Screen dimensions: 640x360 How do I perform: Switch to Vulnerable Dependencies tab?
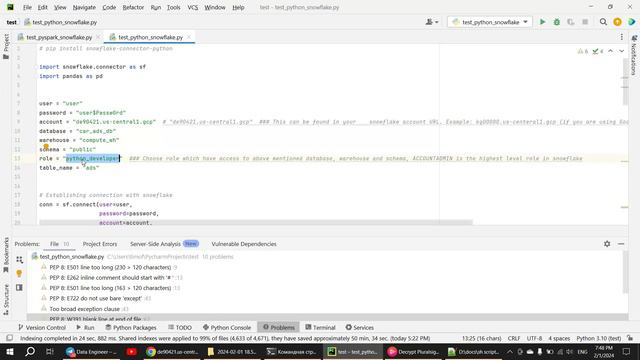(x=244, y=244)
